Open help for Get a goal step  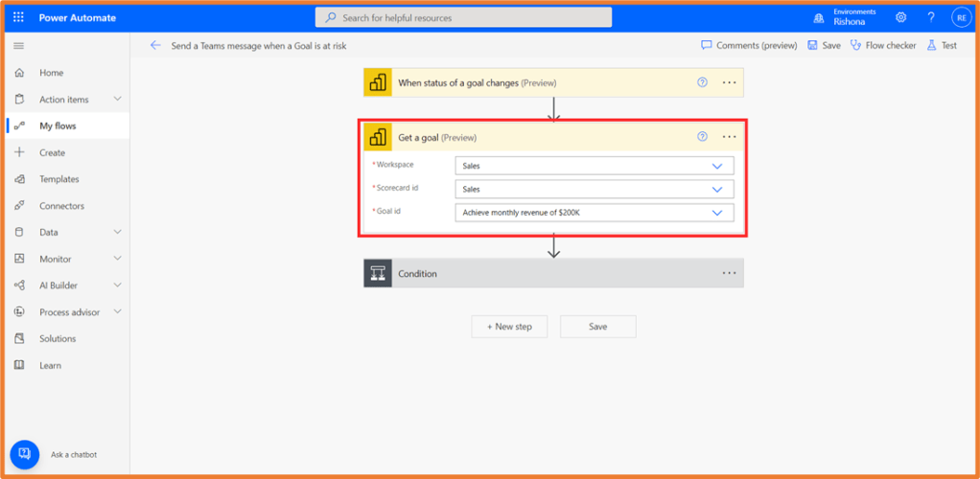click(x=702, y=137)
